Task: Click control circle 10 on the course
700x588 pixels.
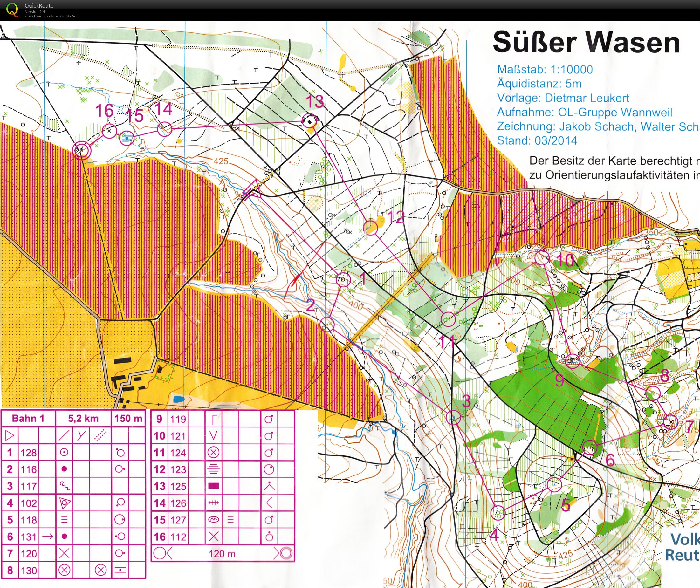Action: pos(542,258)
